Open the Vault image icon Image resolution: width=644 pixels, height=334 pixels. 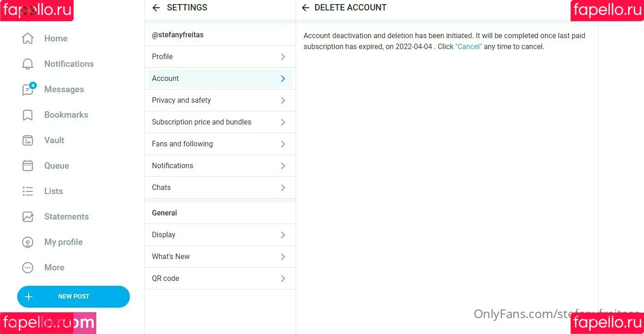pyautogui.click(x=28, y=140)
